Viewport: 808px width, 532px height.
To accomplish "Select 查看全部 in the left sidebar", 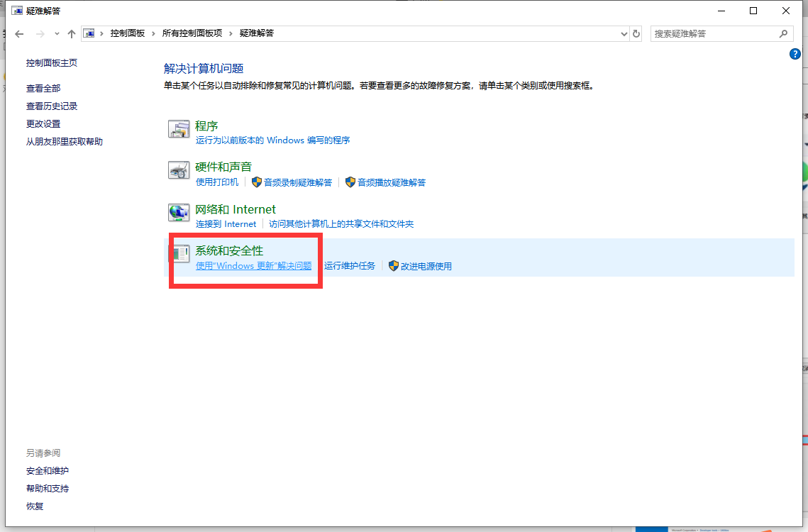I will click(x=43, y=88).
